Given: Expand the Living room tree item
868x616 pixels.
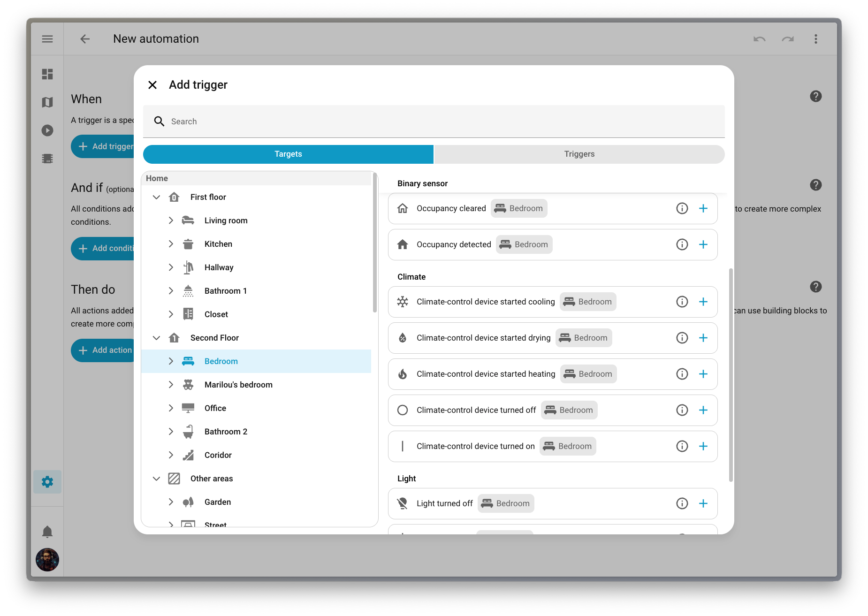Looking at the screenshot, I should 171,220.
